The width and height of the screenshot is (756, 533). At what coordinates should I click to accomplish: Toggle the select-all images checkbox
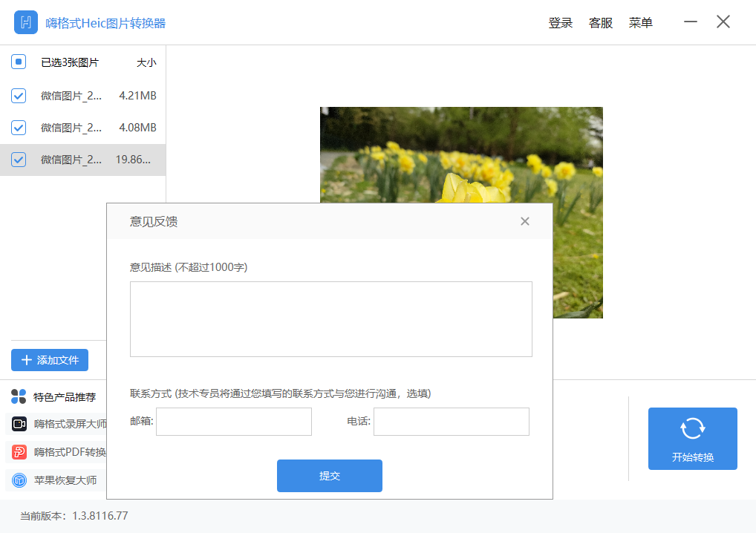point(18,62)
